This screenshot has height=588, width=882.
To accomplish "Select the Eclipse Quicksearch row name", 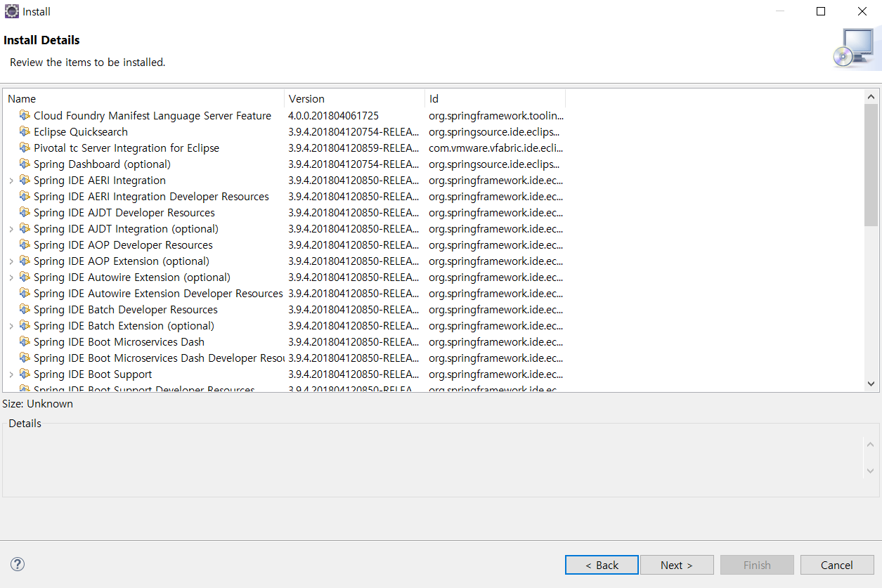I will point(81,131).
